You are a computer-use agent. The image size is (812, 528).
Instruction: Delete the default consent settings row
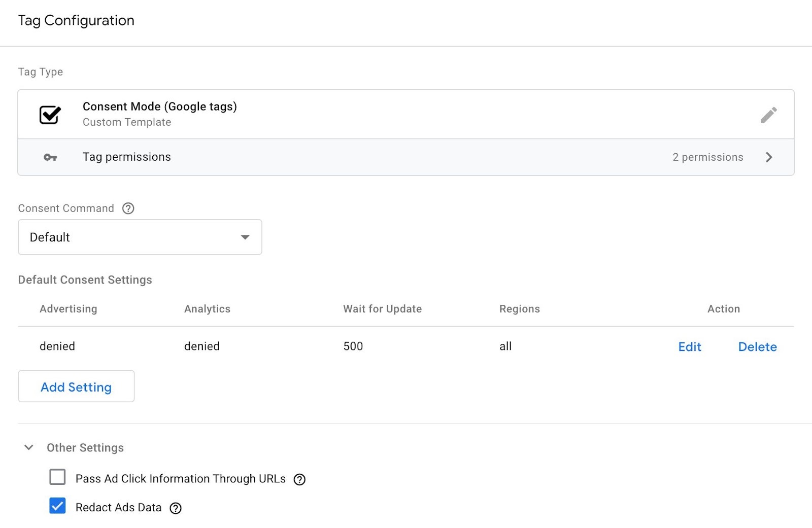757,347
